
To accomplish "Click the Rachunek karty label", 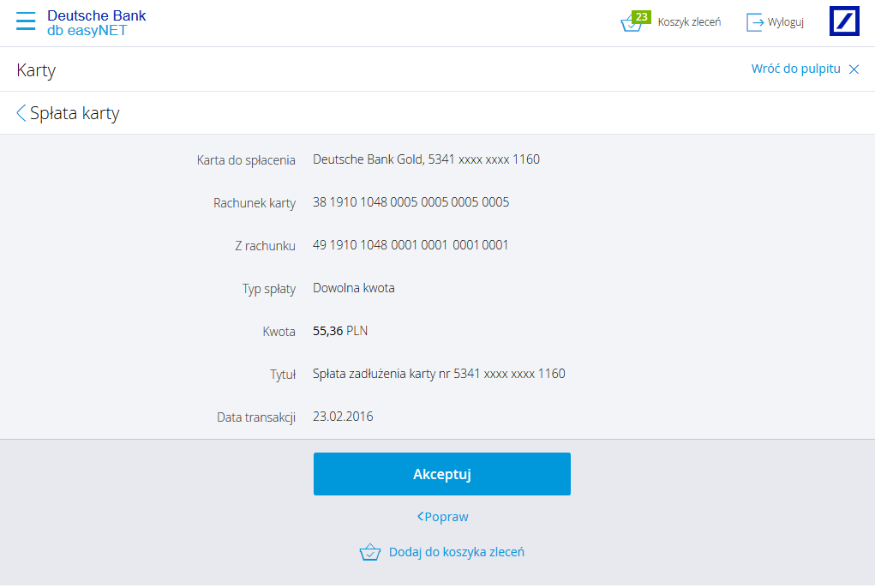I will (255, 203).
